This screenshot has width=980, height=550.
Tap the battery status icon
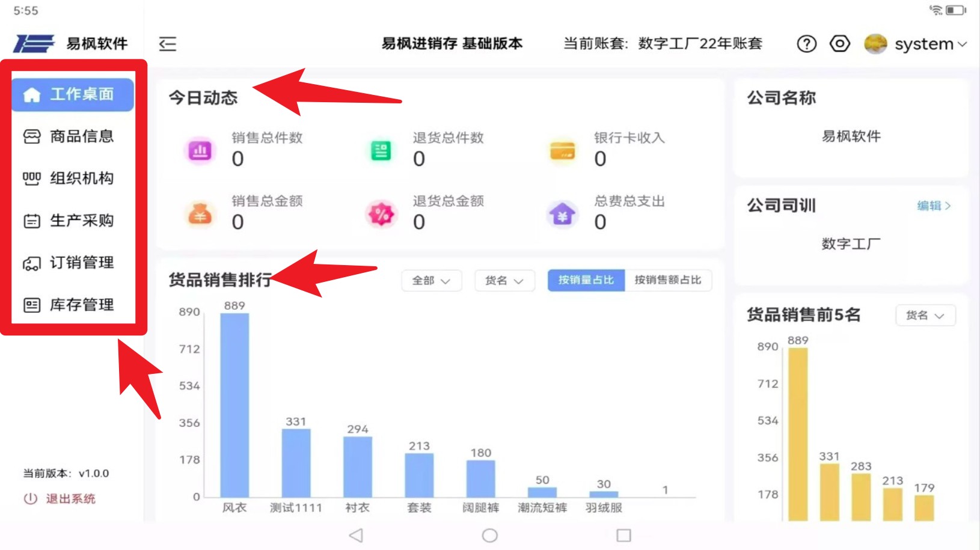[956, 10]
